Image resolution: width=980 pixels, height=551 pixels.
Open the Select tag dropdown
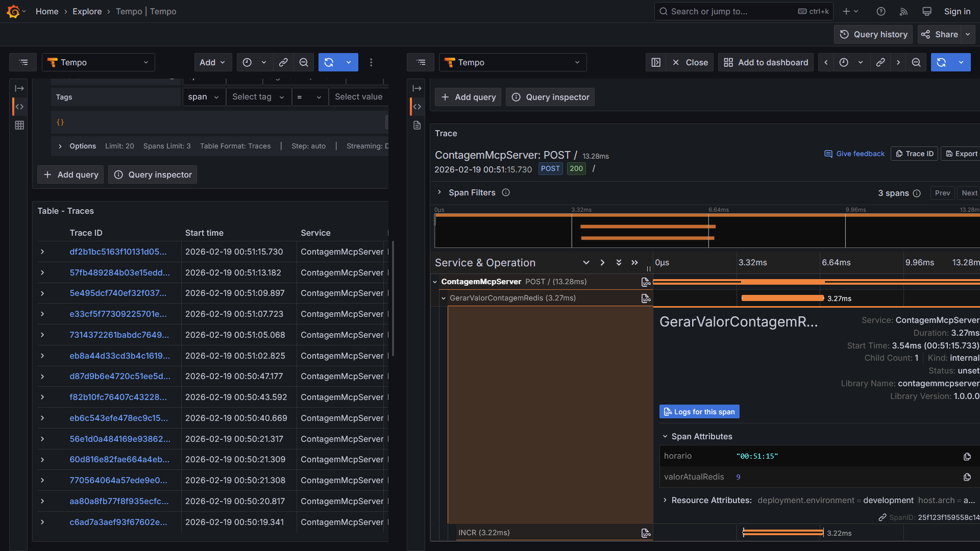[x=259, y=97]
